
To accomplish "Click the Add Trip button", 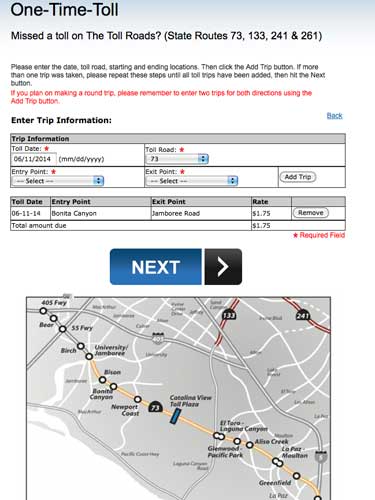I will click(x=298, y=177).
